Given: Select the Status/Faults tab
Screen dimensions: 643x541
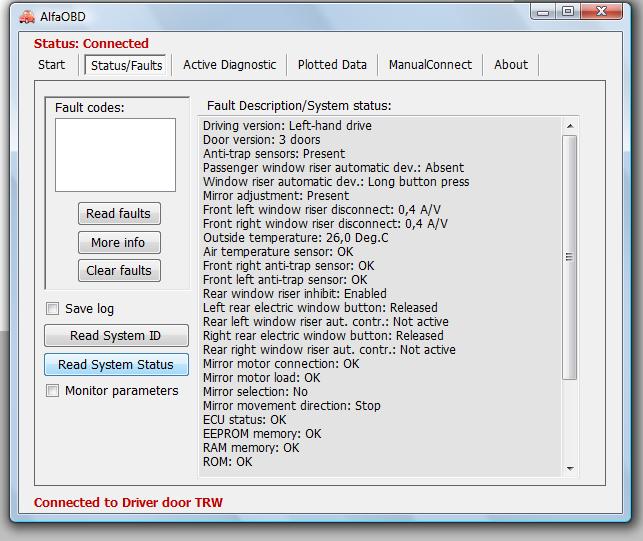Looking at the screenshot, I should click(126, 65).
